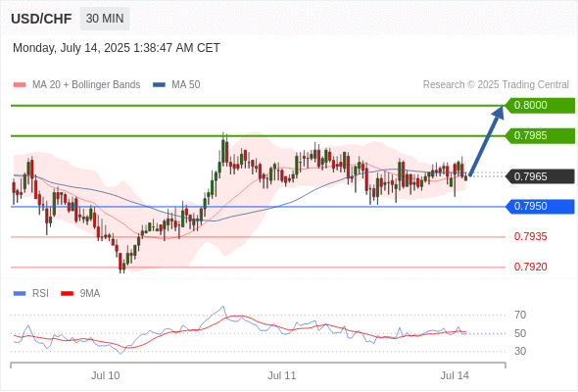578x392 pixels.
Task: Click the 30 MIN timeframe badge
Action: pos(105,19)
